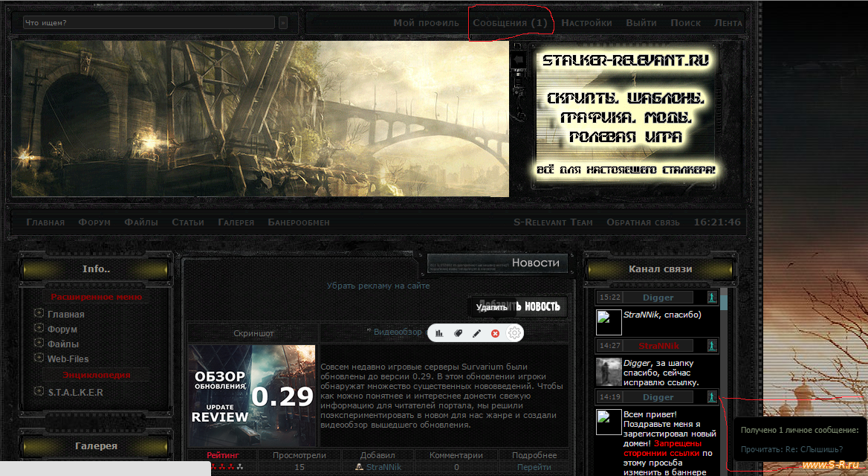Image resolution: width=868 pixels, height=476 pixels.
Task: Click the Расширенное меню heading
Action: (x=97, y=297)
